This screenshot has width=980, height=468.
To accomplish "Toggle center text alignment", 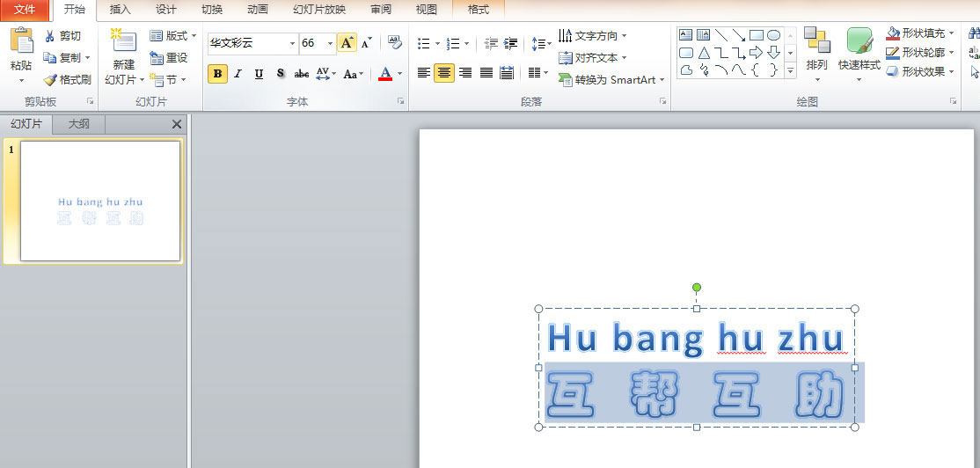I will (444, 73).
